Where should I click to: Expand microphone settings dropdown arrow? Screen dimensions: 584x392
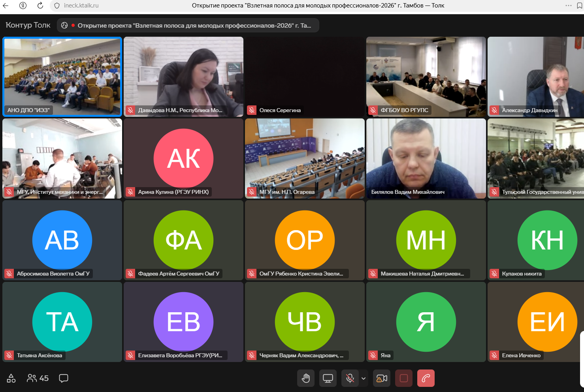coord(364,378)
